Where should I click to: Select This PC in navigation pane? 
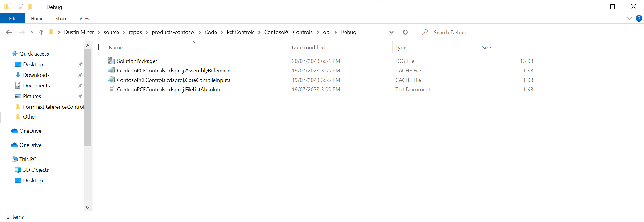(x=28, y=159)
